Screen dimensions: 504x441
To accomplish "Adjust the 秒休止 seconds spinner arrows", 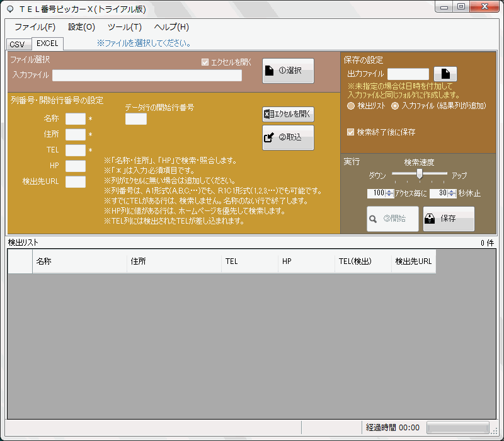I will 452,193.
